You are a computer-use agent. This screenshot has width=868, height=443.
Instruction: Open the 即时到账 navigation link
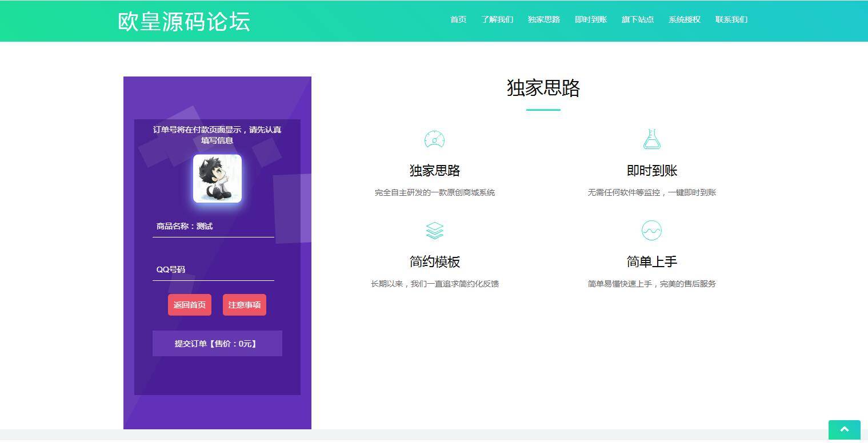(590, 19)
